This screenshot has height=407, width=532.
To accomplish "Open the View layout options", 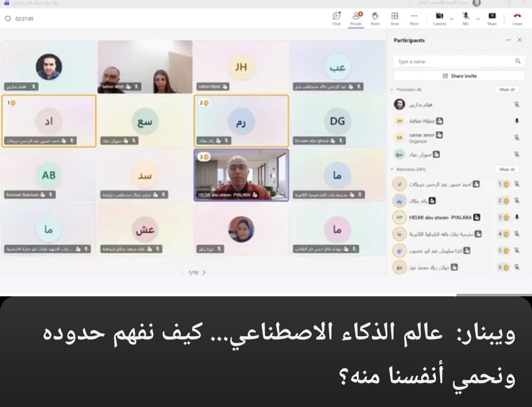I will (x=395, y=18).
